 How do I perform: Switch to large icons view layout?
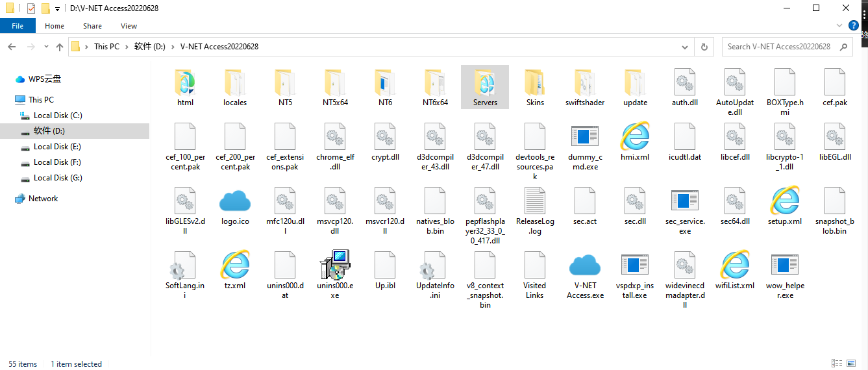tap(850, 364)
